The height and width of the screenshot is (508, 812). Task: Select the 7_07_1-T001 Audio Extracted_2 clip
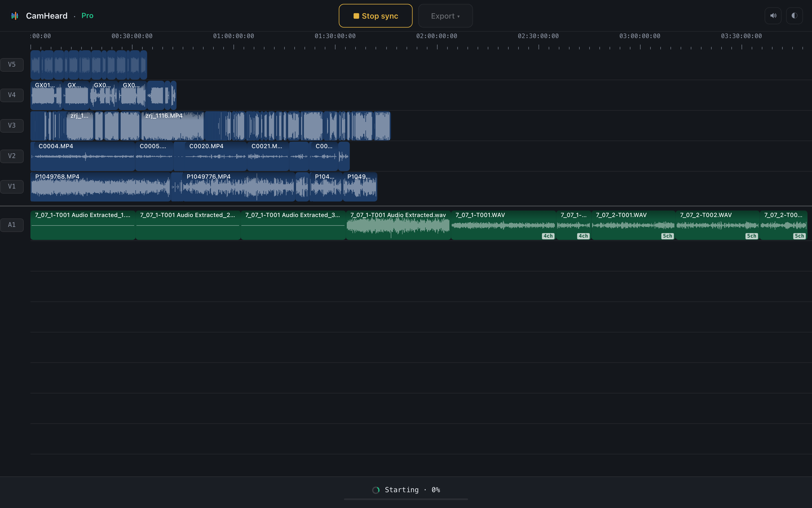pos(188,225)
